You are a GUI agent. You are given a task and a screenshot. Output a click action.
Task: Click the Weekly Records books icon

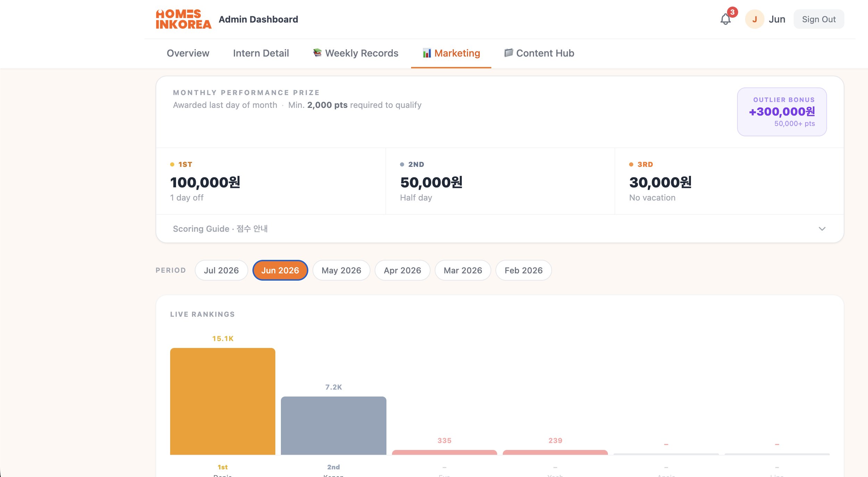[317, 53]
